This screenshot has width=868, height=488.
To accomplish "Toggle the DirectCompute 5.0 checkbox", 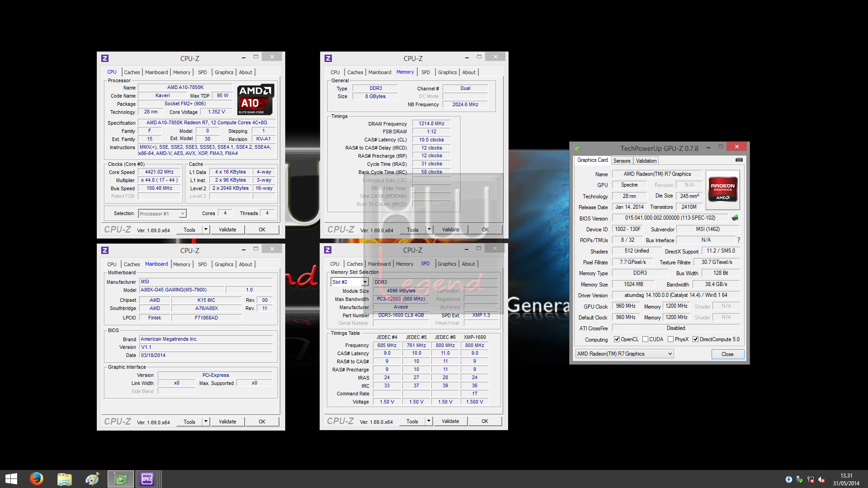I will click(x=696, y=339).
